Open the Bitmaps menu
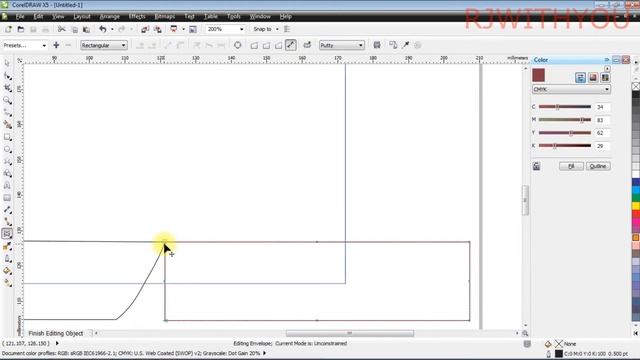This screenshot has height=360, width=640. pos(165,16)
